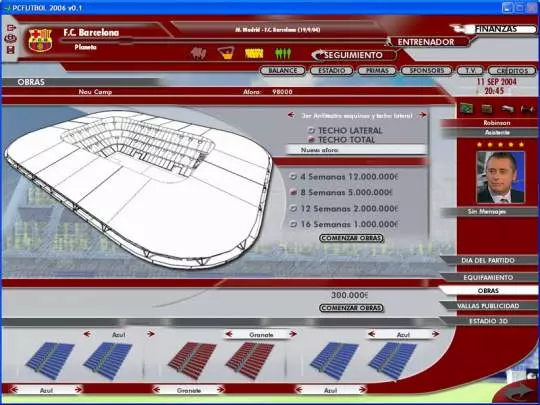Click the helmet icon below exit icon

point(11,39)
